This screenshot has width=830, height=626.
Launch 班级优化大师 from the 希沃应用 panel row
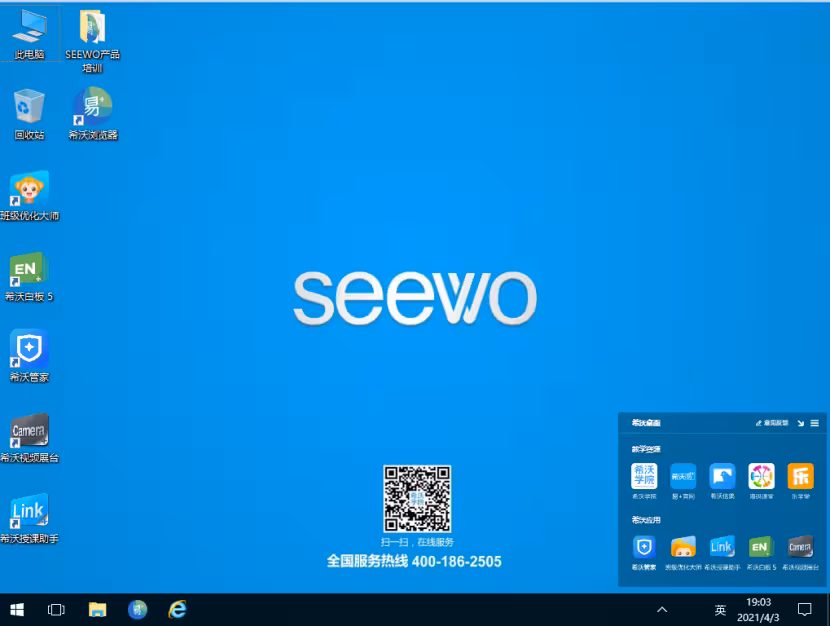(x=683, y=552)
